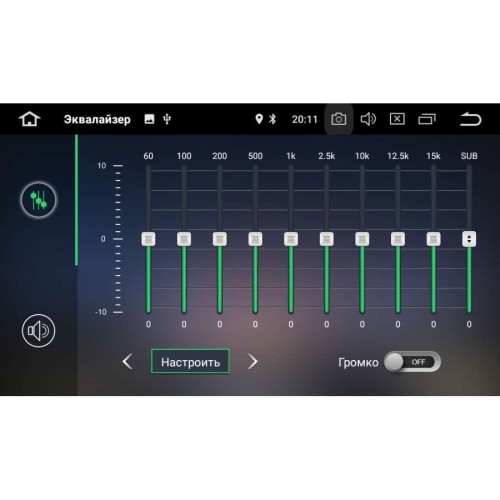Click the Эквалайзер title text
The width and height of the screenshot is (500, 500).
click(97, 119)
